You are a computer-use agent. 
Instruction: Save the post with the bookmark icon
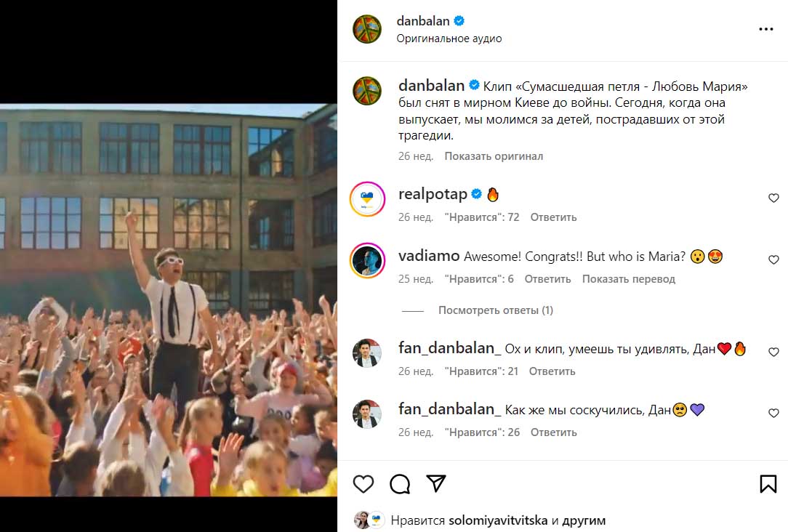pos(768,484)
